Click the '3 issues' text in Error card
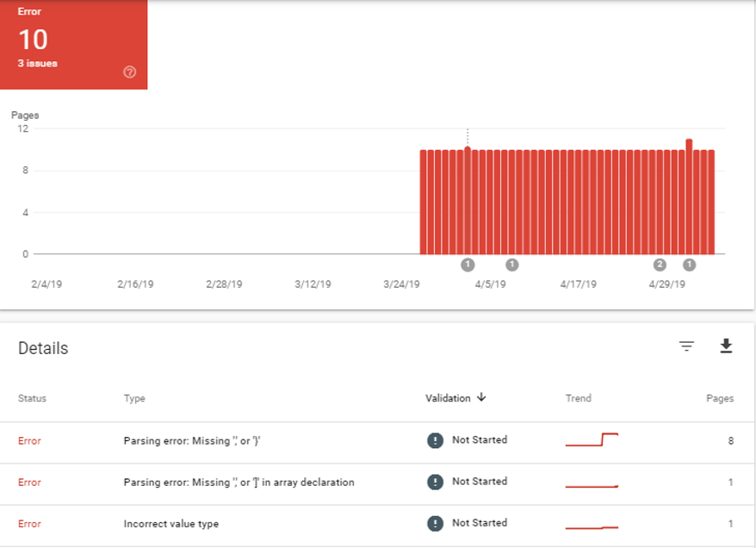 (38, 63)
